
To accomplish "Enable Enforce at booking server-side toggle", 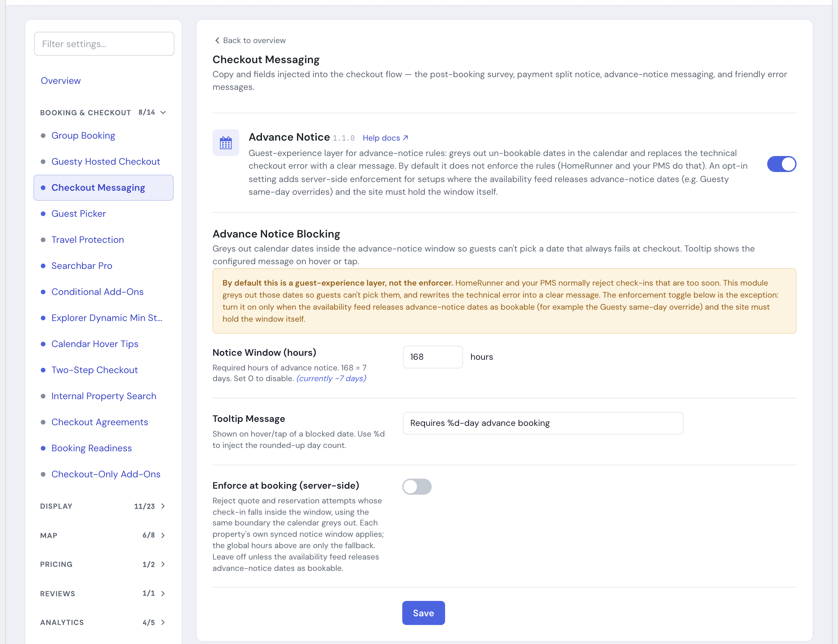I will 417,486.
